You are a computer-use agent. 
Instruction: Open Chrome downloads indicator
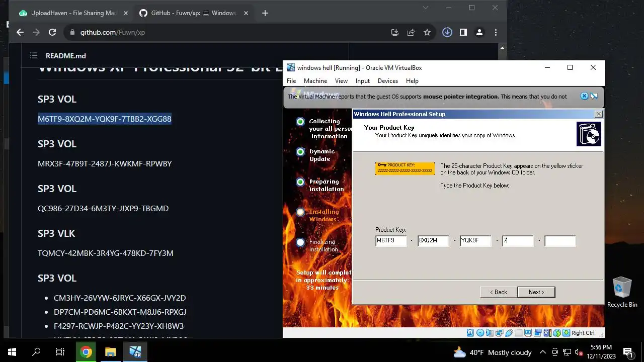click(447, 32)
